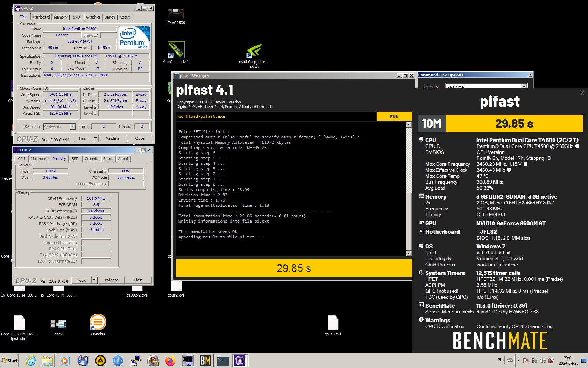The width and height of the screenshot is (588, 368).
Task: Click the PL language indicator in taskbar
Action: pyautogui.click(x=500, y=360)
